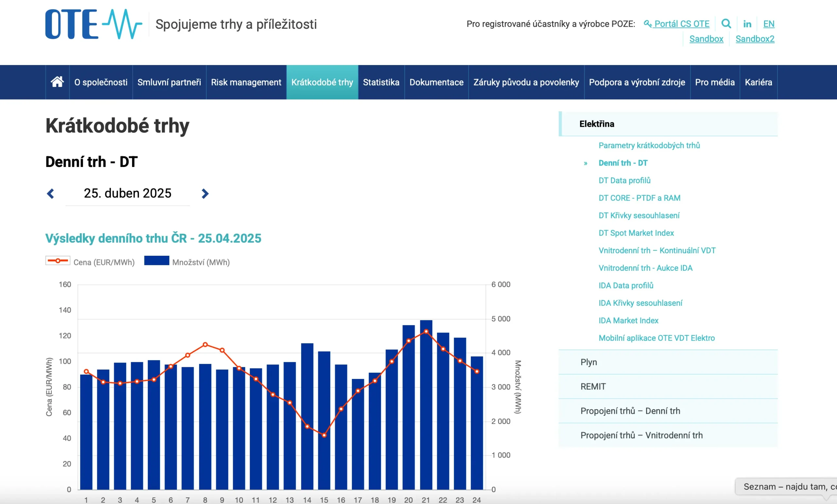Click the home icon in navigation bar

click(57, 82)
